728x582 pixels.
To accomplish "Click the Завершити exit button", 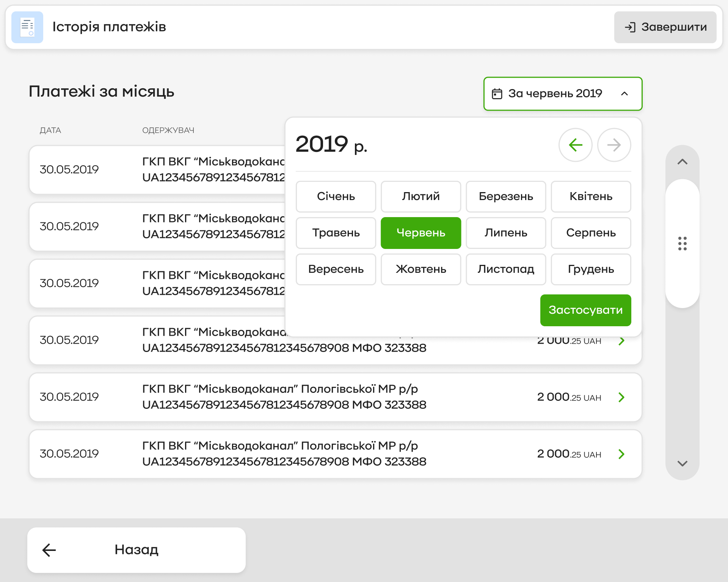I will click(665, 27).
